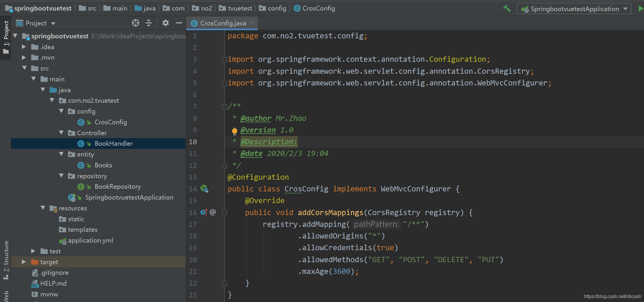Select the HELP.md file
The image size is (644, 302).
[53, 283]
